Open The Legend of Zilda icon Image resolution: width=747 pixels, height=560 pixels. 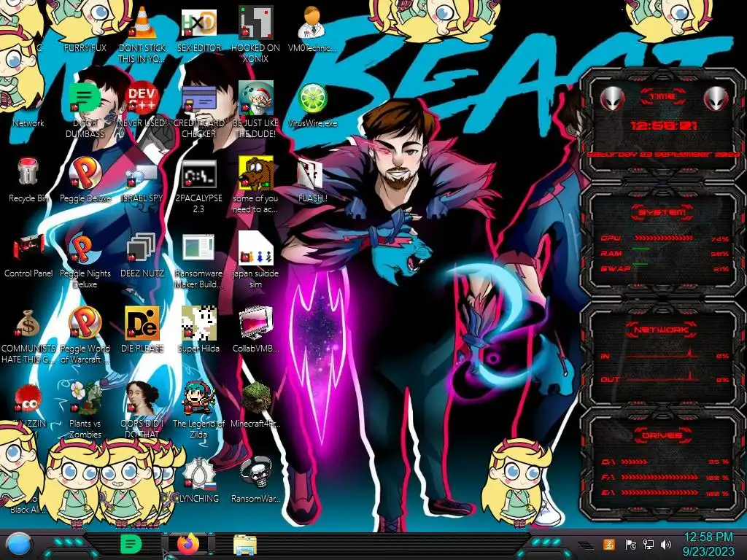(199, 398)
